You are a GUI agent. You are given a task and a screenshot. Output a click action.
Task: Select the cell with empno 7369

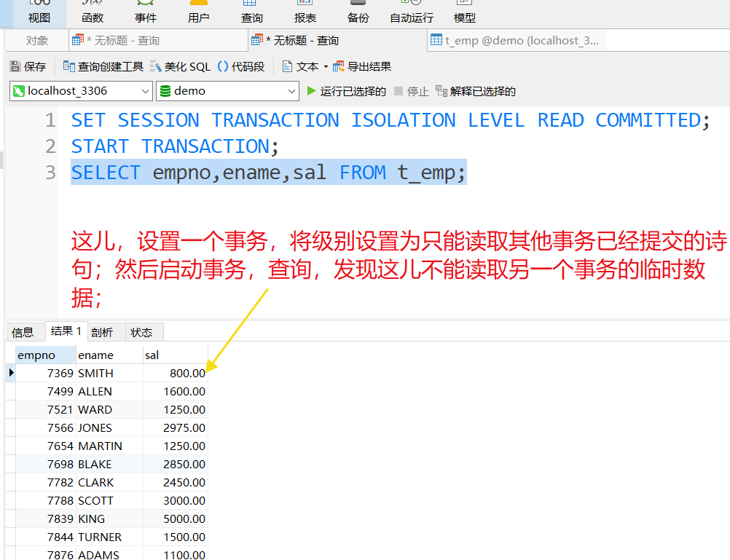tap(46, 374)
